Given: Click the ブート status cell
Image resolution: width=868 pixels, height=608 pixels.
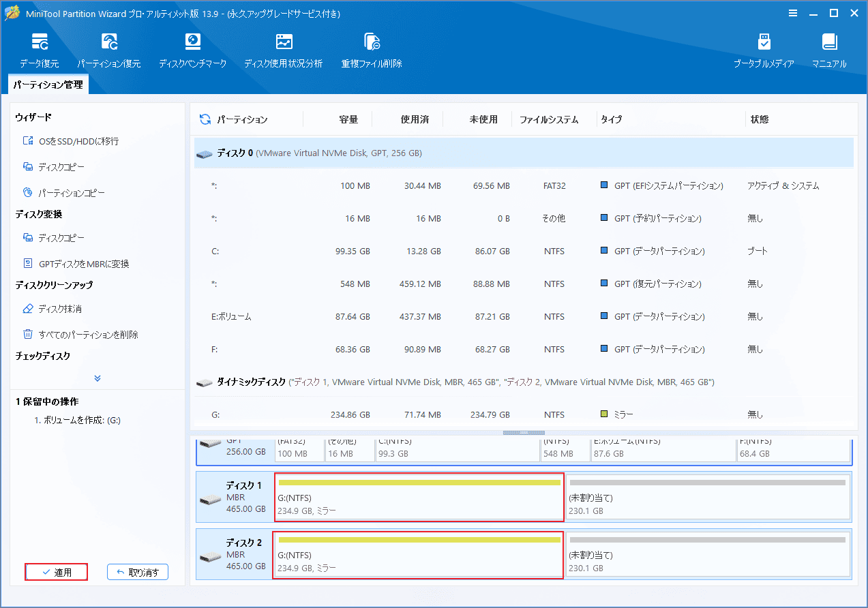Looking at the screenshot, I should [x=758, y=251].
